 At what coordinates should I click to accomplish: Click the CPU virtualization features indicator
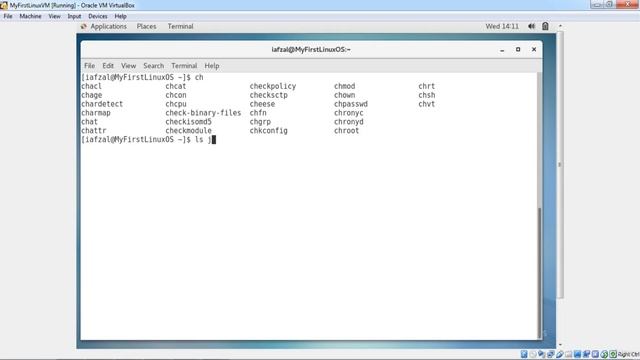[x=595, y=354]
